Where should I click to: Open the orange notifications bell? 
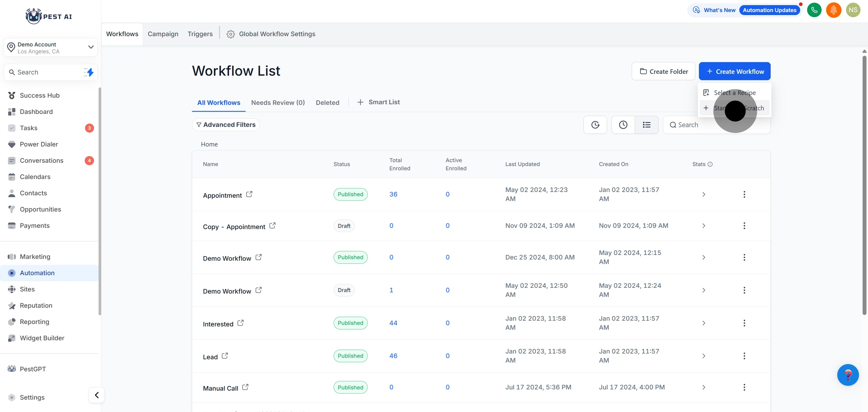[833, 10]
